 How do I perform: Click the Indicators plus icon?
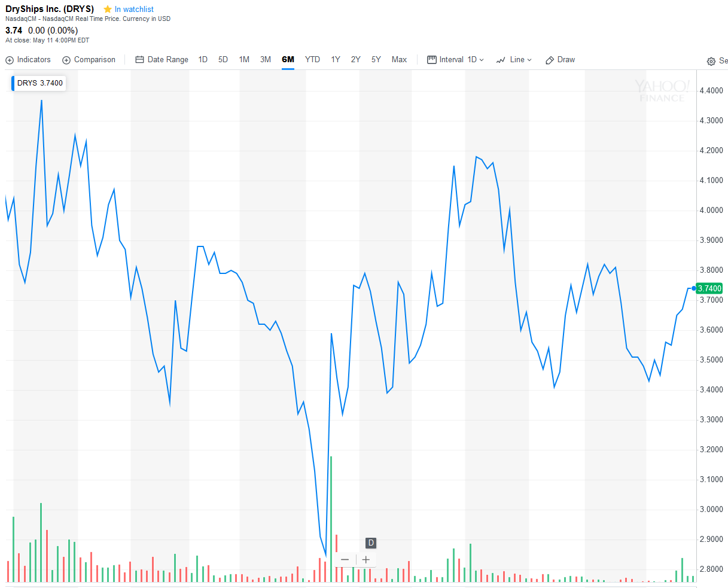10,60
